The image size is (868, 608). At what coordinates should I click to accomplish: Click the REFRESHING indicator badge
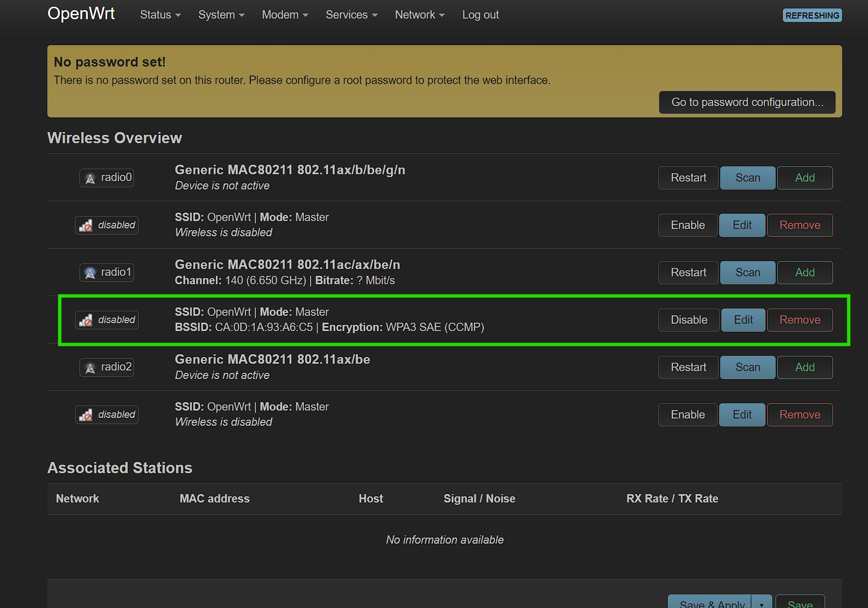(812, 15)
